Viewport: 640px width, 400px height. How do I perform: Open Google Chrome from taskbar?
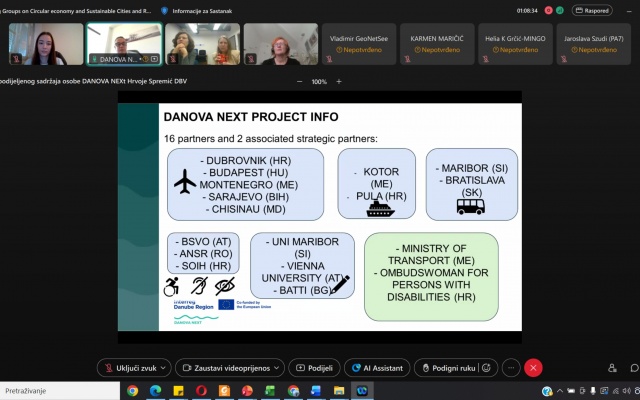point(132,391)
